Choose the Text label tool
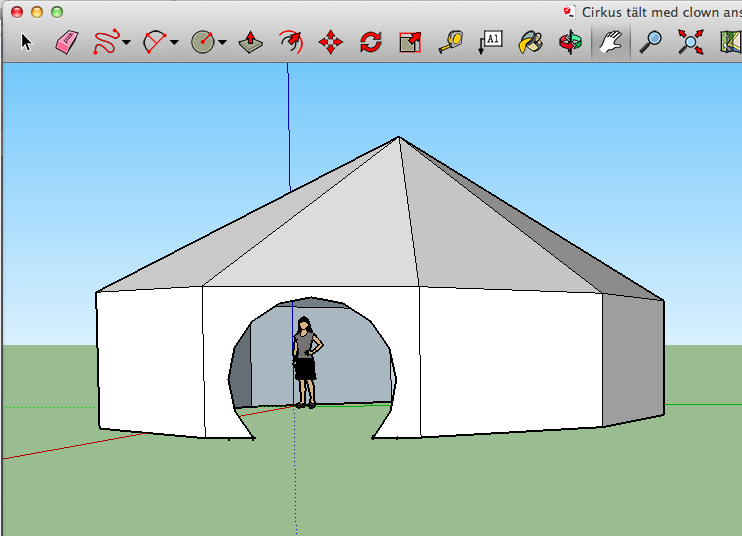 click(x=490, y=42)
